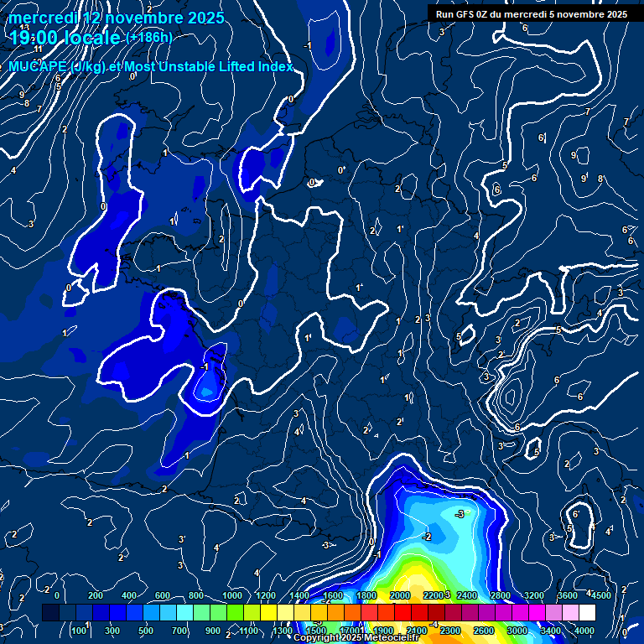Click the legend swatch between 700 and 800
The image size is (644, 644).
pyautogui.click(x=184, y=612)
